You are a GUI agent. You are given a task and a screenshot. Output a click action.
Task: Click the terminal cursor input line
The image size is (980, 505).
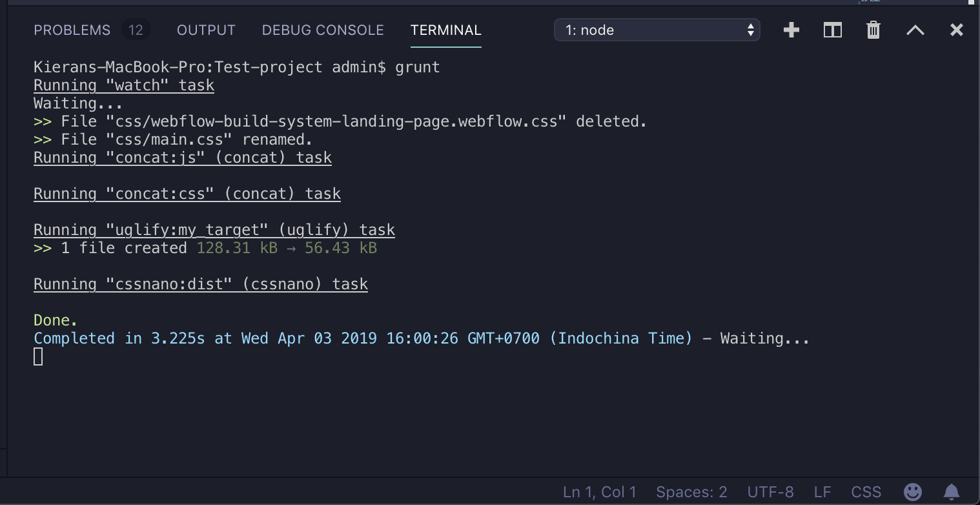(38, 356)
